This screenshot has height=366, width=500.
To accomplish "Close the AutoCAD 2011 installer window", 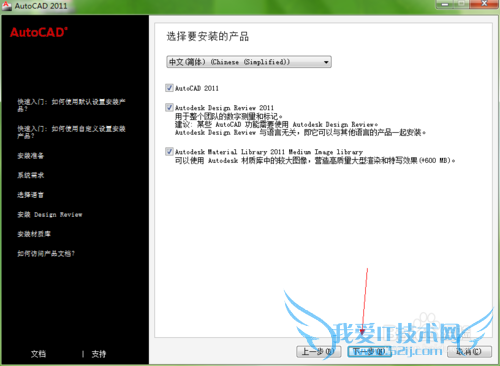I will coord(484,4).
